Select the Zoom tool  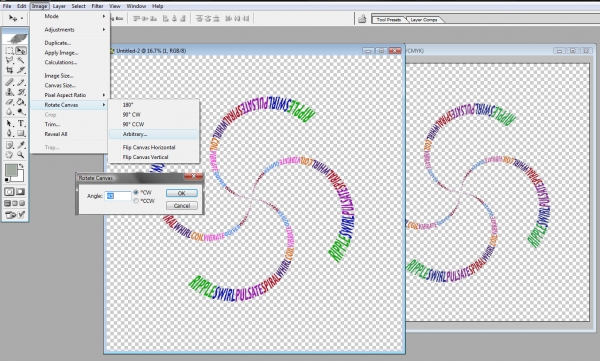[x=21, y=155]
